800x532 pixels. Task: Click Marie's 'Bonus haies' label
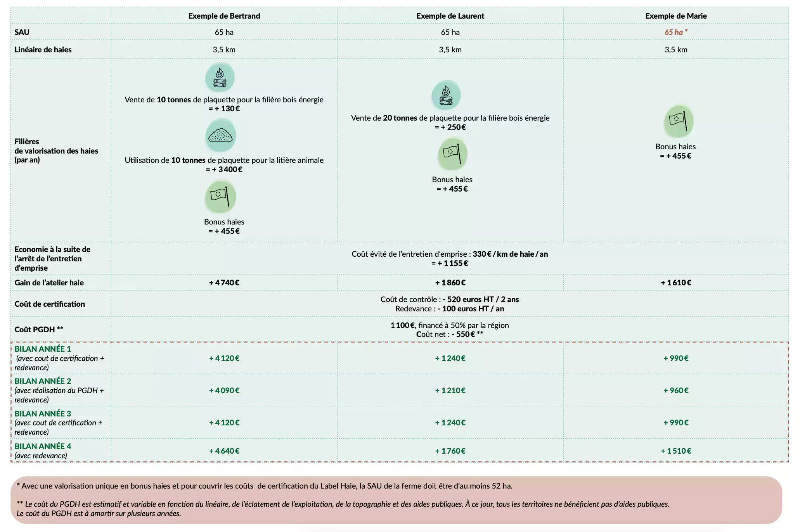tap(675, 147)
